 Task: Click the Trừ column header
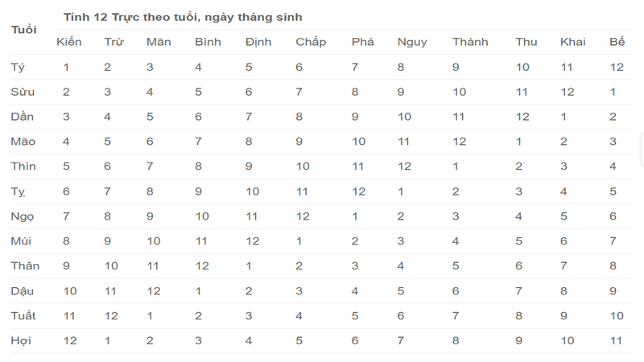coord(114,42)
